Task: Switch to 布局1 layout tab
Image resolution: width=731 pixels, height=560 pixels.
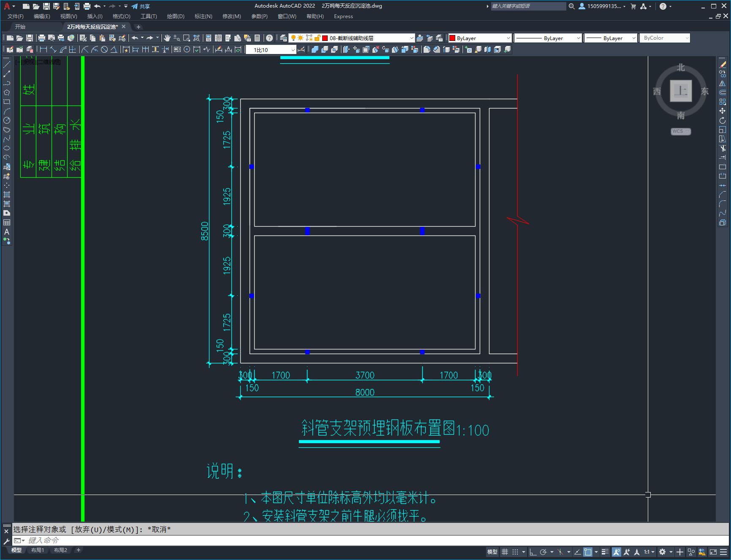Action: tap(38, 550)
